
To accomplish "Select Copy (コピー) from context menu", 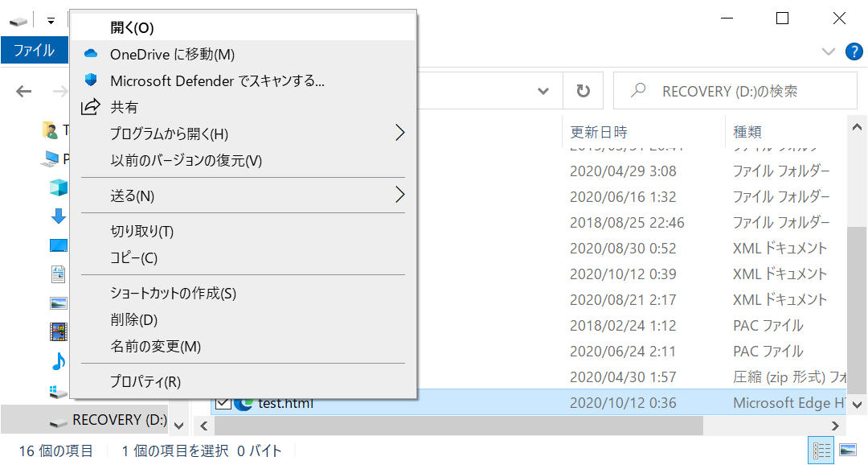I will (243, 257).
